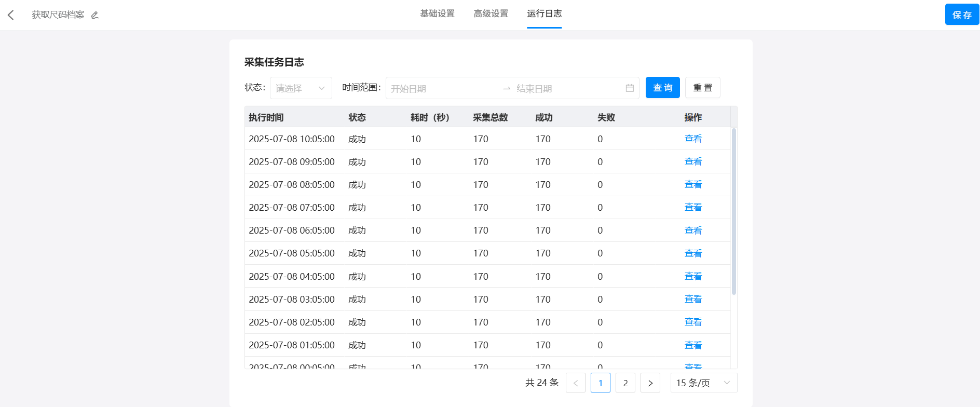
Task: Open 查看 link for 2025-07-08 06:05:00 row
Action: coord(693,230)
